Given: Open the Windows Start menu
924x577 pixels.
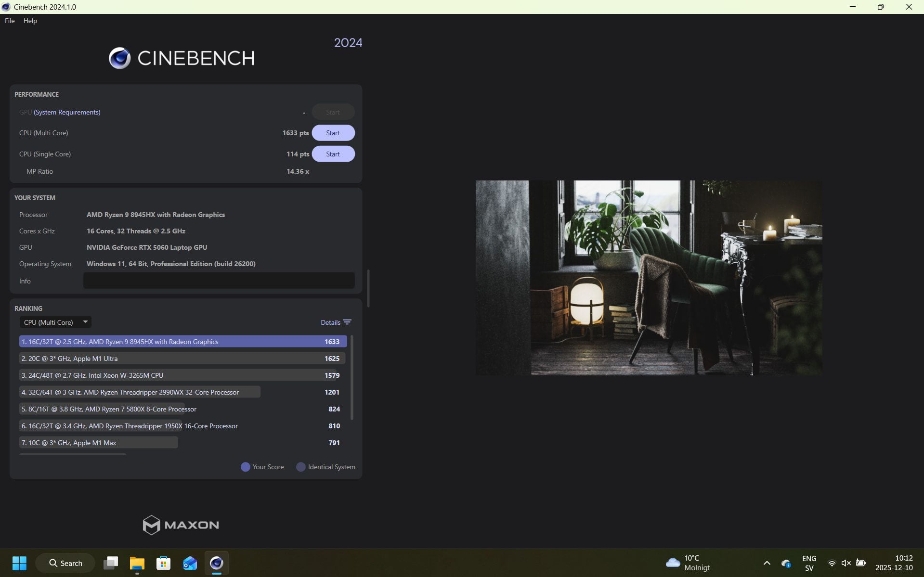Looking at the screenshot, I should [19, 563].
